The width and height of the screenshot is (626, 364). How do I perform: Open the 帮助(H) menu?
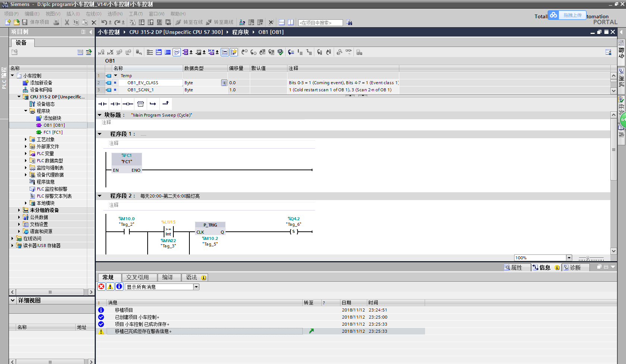178,14
